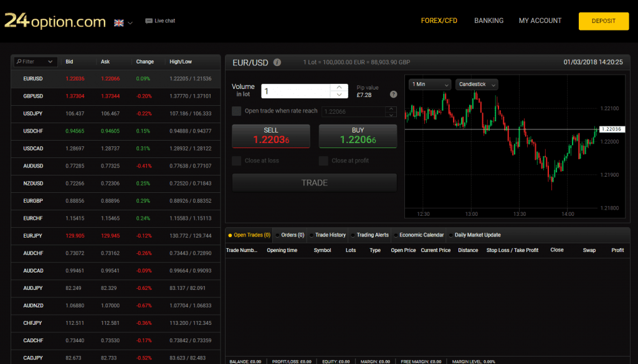638x364 pixels.
Task: Select the USDCAD row
Action: (x=115, y=149)
